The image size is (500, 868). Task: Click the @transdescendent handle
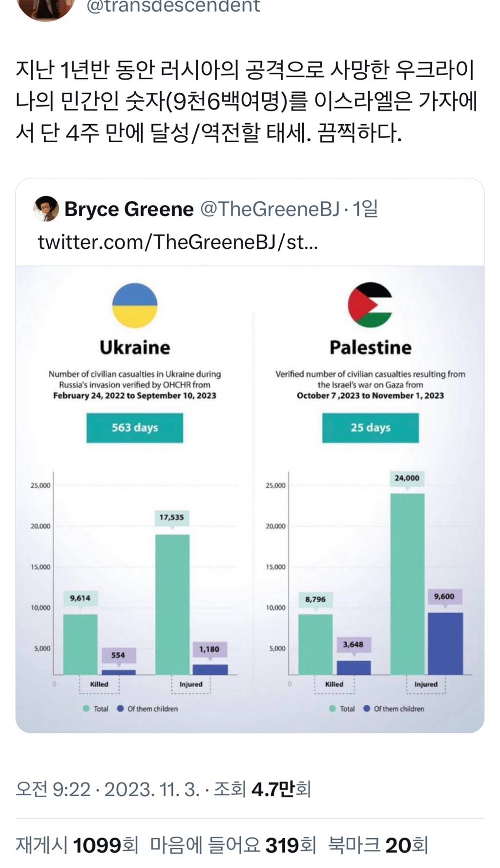coord(173,6)
